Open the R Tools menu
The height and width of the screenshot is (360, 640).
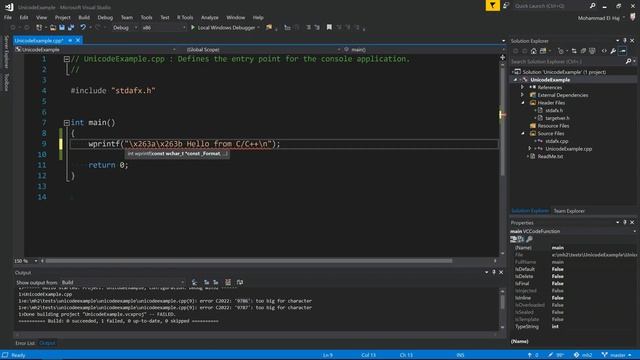point(185,18)
